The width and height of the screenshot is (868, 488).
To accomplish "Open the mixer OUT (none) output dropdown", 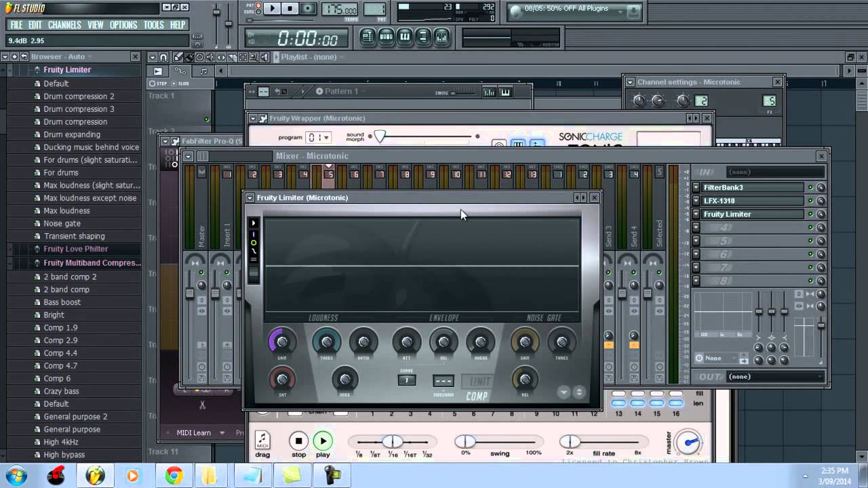I will pos(774,376).
